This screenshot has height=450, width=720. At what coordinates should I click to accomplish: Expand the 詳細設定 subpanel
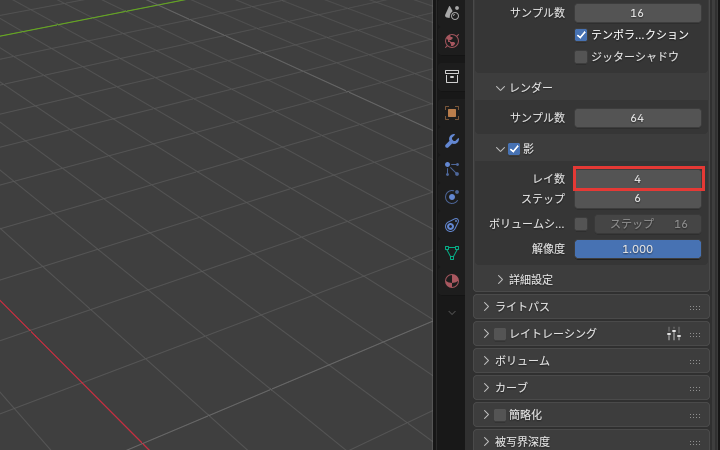pos(500,280)
